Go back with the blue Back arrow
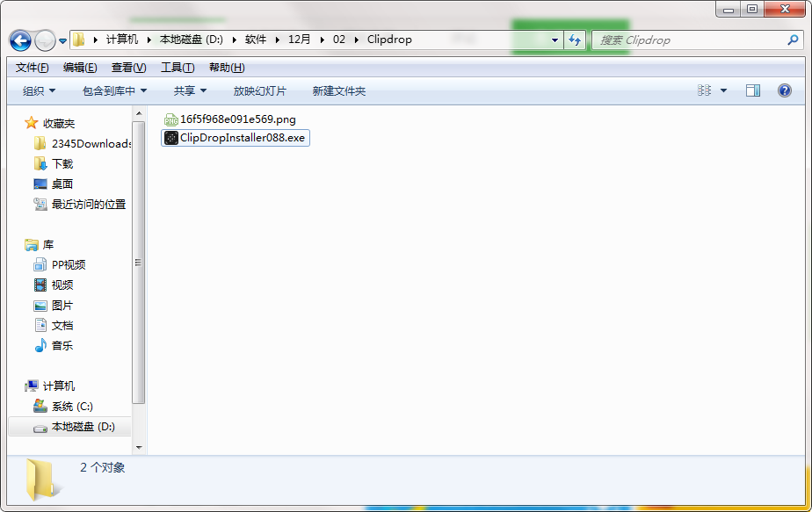 tap(20, 40)
